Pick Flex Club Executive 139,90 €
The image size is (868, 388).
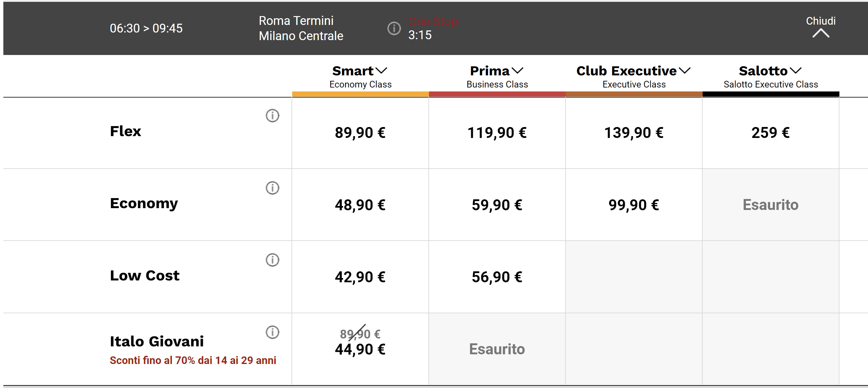(634, 133)
